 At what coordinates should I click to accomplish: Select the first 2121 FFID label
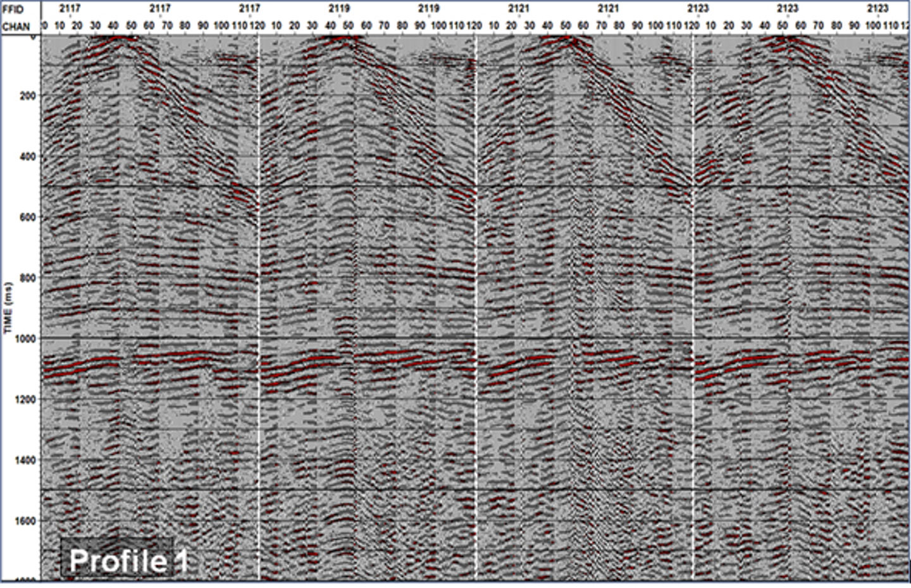(519, 9)
